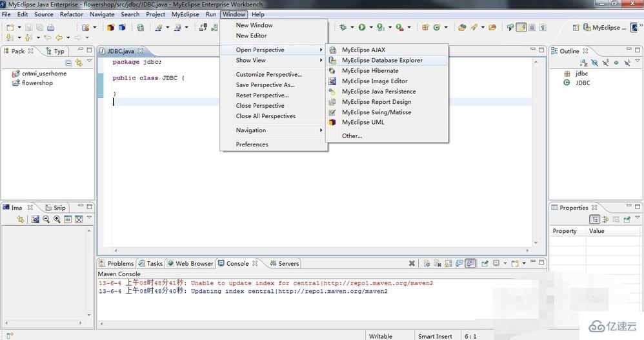Click the Link with Editor icon in Package Explorer

click(79, 63)
